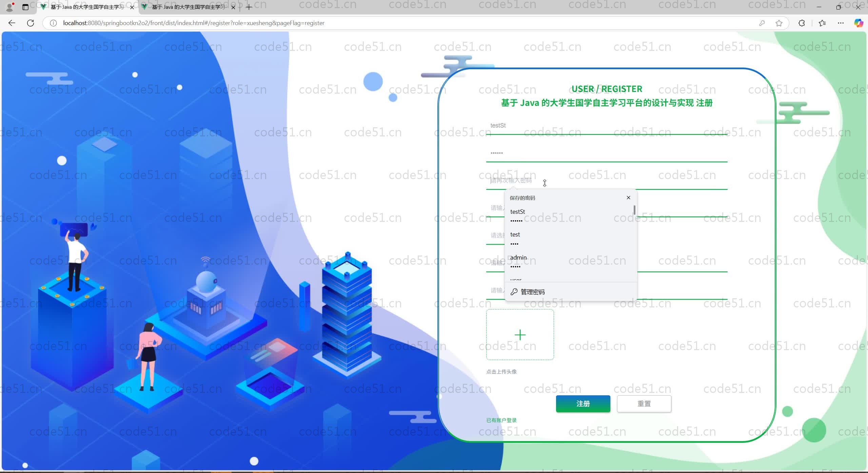The width and height of the screenshot is (868, 473).
Task: Close the saved passwords popup
Action: 628,197
